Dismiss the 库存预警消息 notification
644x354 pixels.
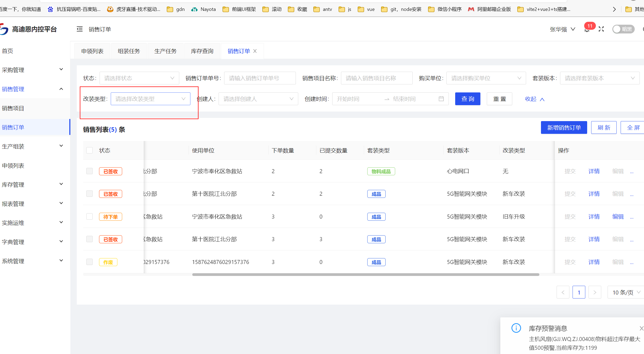pyautogui.click(x=641, y=328)
